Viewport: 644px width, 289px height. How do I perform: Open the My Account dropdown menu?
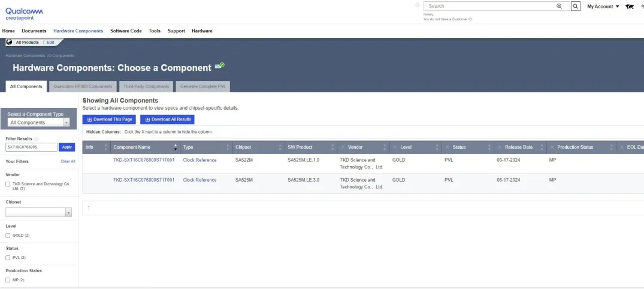(603, 7)
